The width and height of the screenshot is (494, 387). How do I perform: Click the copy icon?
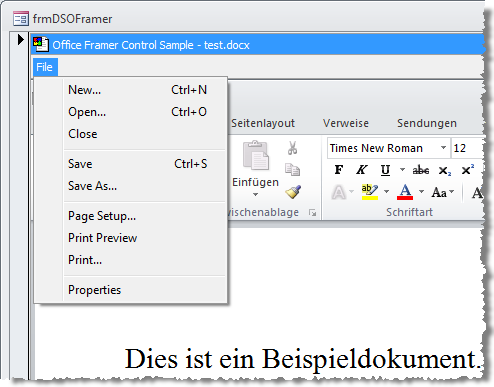(x=292, y=169)
